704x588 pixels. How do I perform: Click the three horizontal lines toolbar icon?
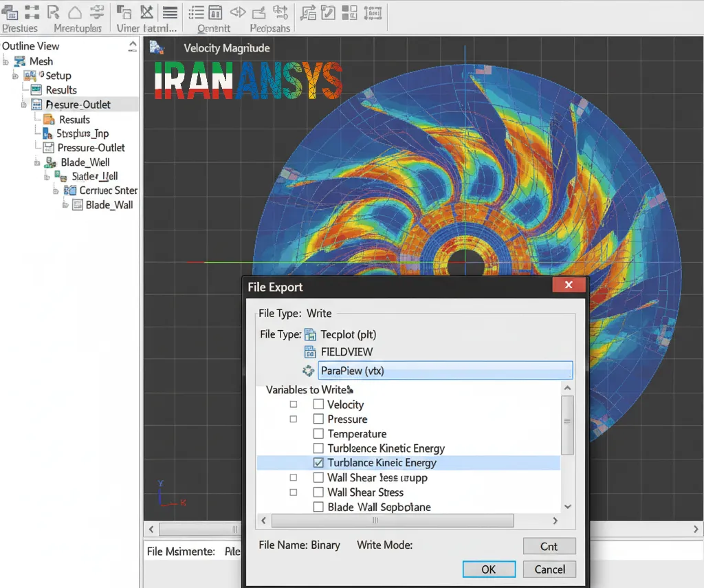[x=170, y=12]
